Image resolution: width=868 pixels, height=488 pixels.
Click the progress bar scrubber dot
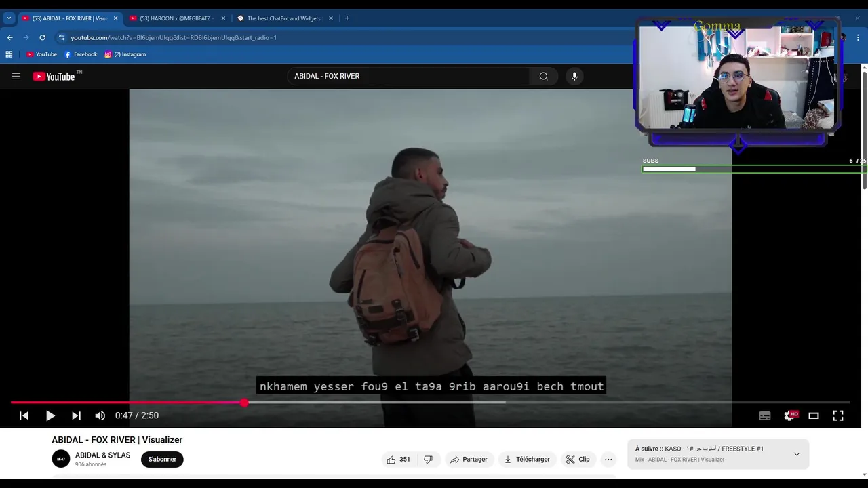[x=244, y=403]
